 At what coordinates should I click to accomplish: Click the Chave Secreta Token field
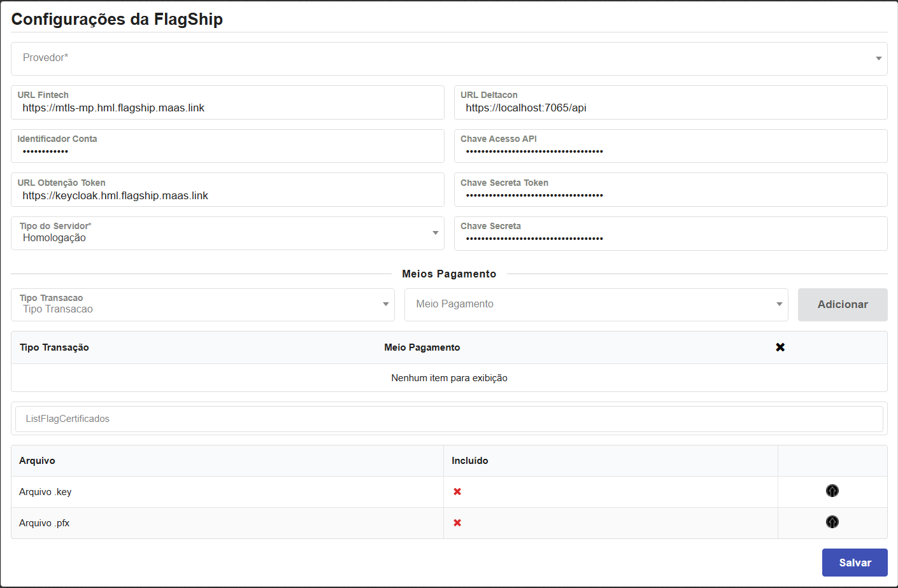click(671, 195)
